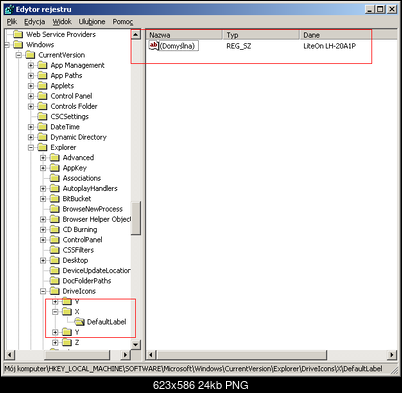Click the values pane scroll right arrow
This screenshot has width=402, height=393.
point(392,355)
